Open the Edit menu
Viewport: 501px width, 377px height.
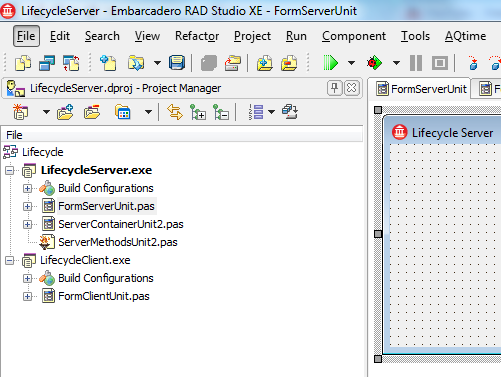(60, 36)
